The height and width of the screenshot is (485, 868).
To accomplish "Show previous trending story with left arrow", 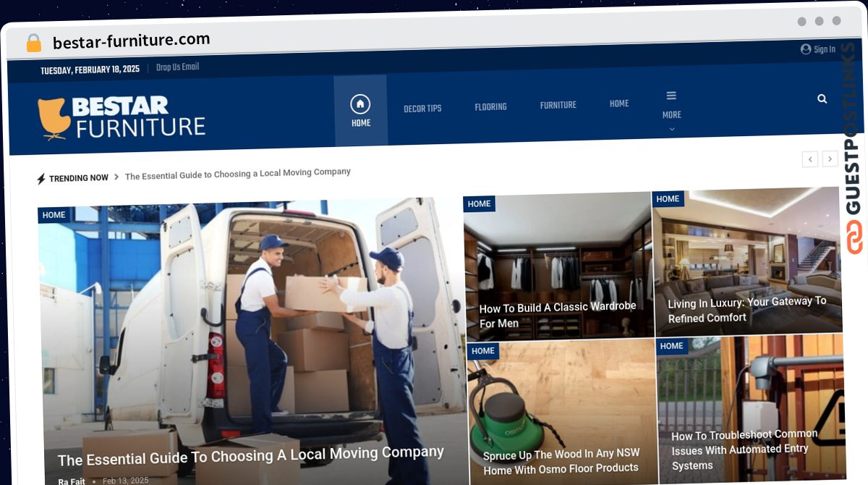I will pyautogui.click(x=811, y=159).
